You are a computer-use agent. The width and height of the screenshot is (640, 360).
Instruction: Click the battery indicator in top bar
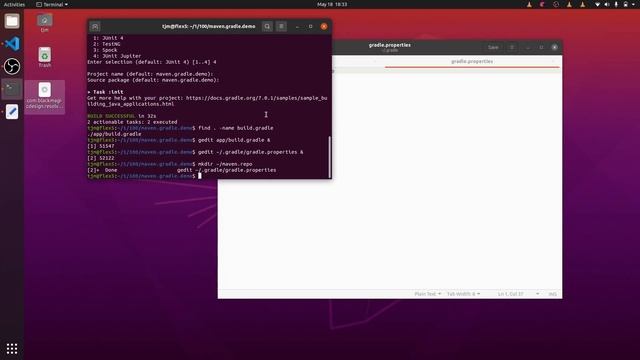(x=626, y=4)
